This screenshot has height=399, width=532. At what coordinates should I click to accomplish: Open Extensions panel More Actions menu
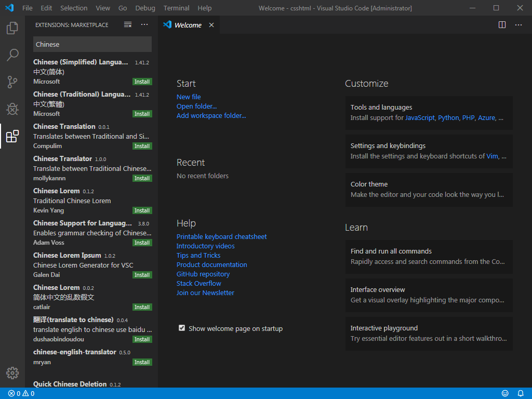144,25
